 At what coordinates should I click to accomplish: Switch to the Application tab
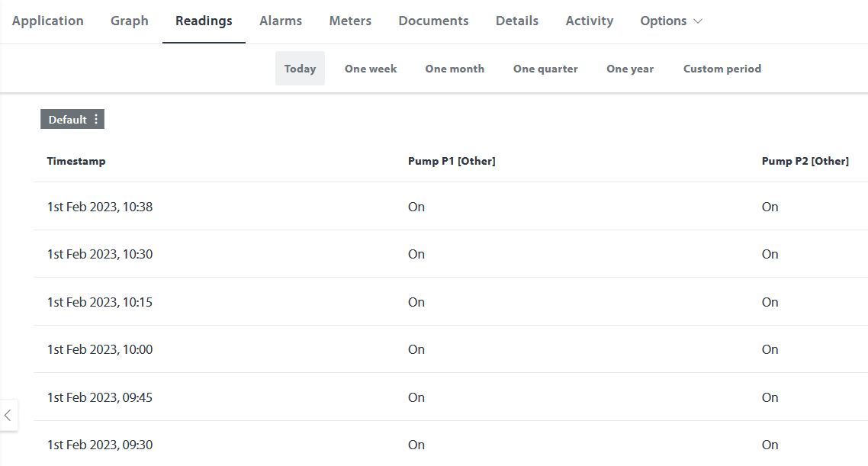[48, 21]
